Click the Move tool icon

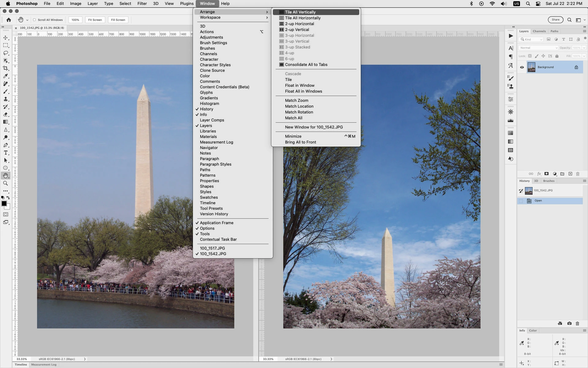pos(6,38)
